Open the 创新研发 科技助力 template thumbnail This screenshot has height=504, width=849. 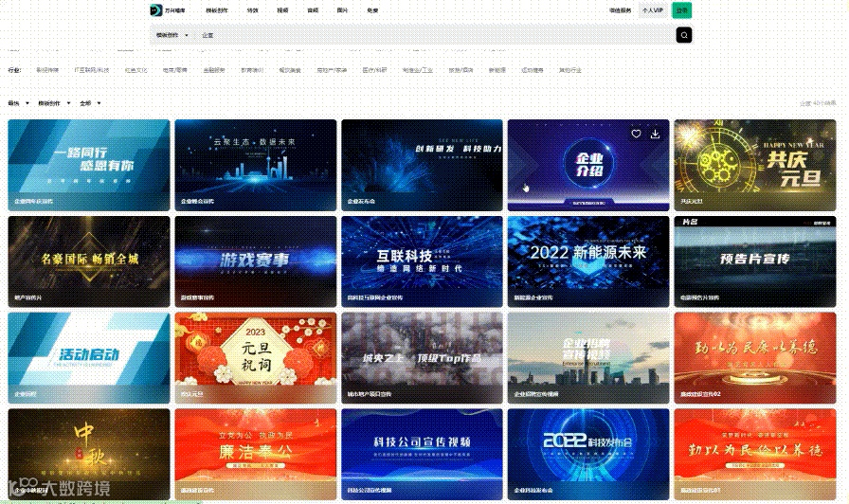click(x=422, y=165)
